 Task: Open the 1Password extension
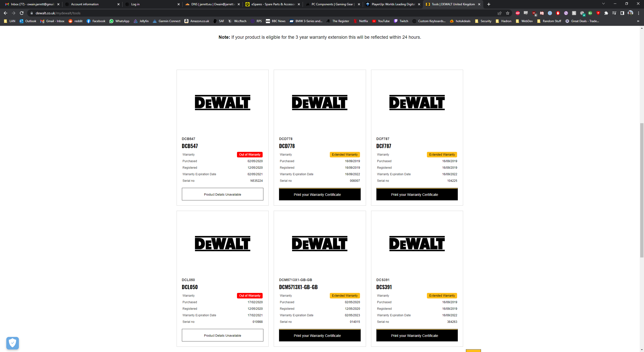click(x=550, y=13)
